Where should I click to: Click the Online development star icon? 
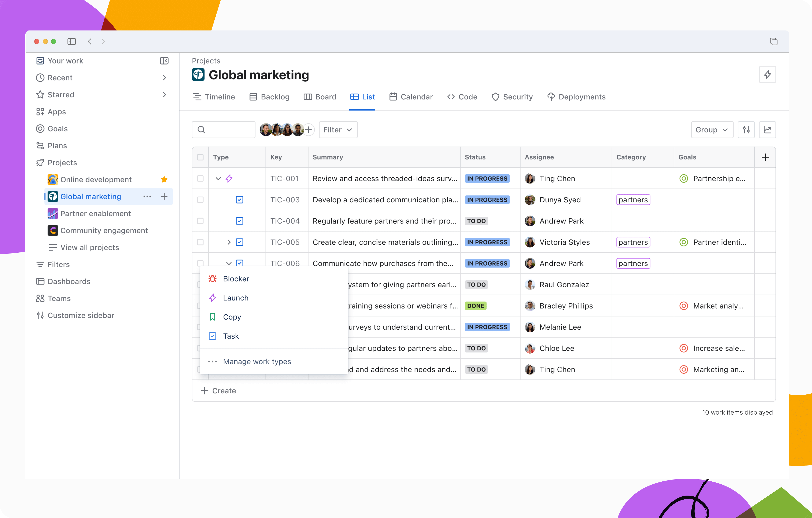(x=164, y=179)
